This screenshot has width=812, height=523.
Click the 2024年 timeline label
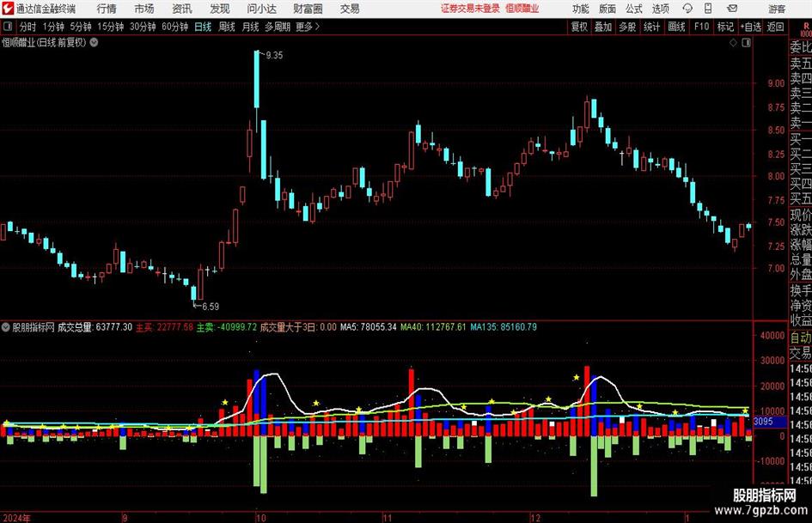click(x=17, y=518)
